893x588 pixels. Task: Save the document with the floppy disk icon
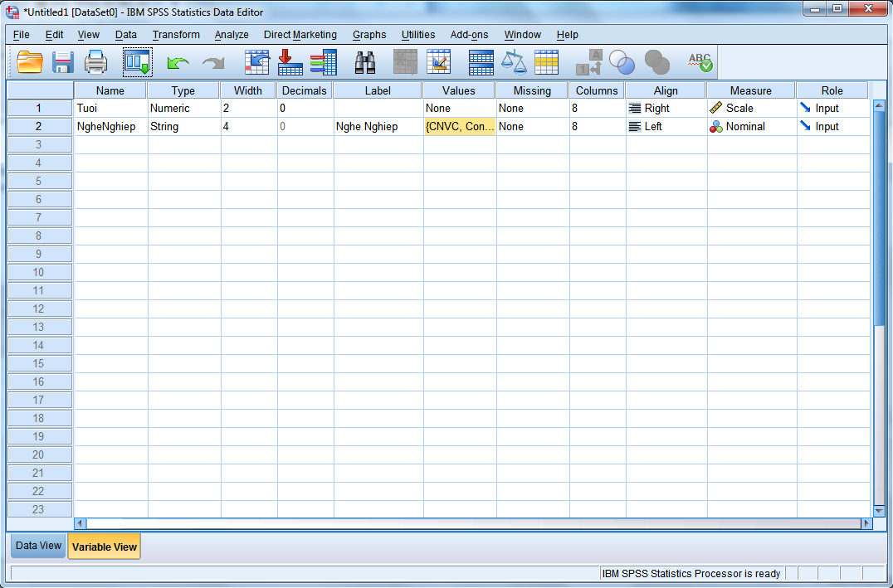point(63,62)
